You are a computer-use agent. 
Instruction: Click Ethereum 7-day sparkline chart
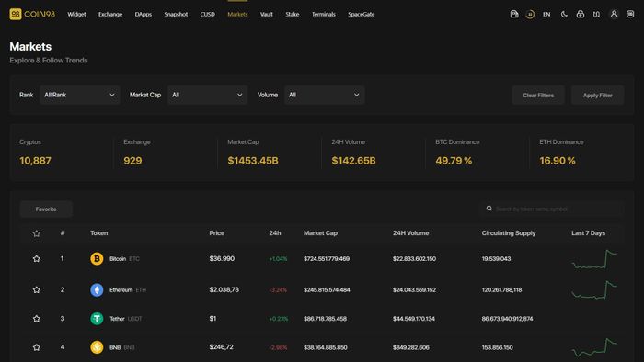(x=594, y=289)
